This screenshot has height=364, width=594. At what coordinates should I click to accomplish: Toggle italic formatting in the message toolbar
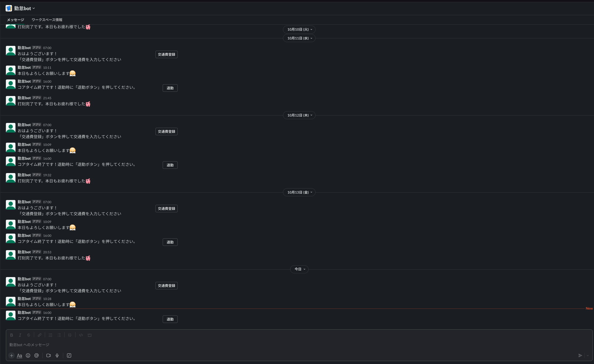click(x=20, y=335)
